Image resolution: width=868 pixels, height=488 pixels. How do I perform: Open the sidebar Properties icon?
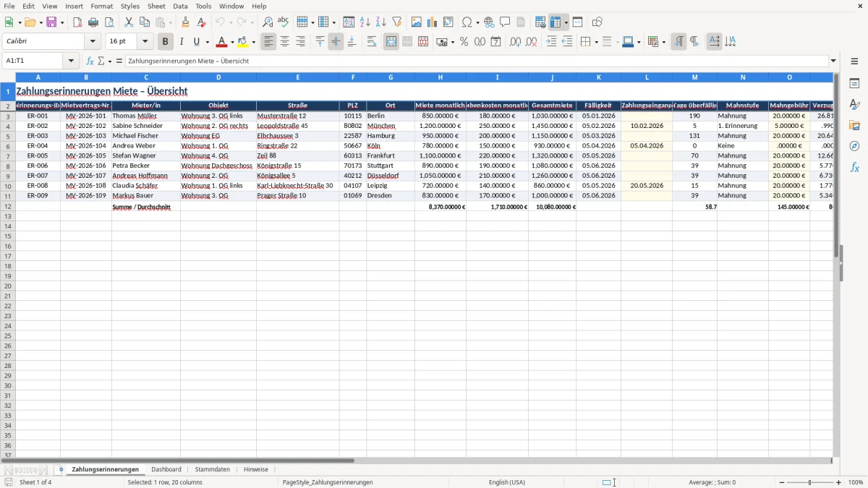(x=854, y=83)
